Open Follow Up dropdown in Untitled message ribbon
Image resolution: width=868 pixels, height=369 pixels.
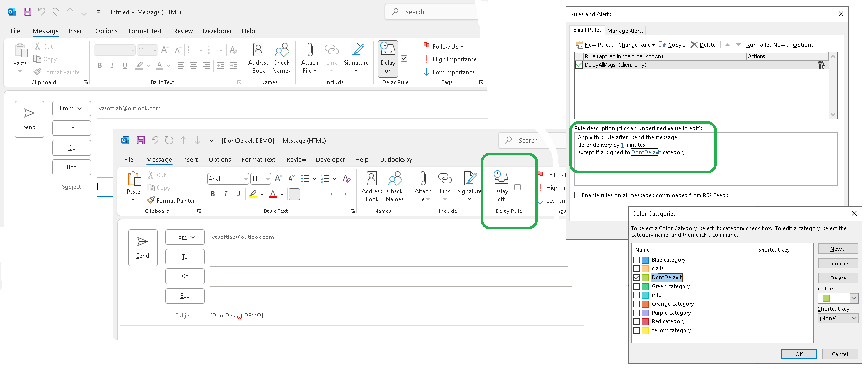pyautogui.click(x=447, y=47)
